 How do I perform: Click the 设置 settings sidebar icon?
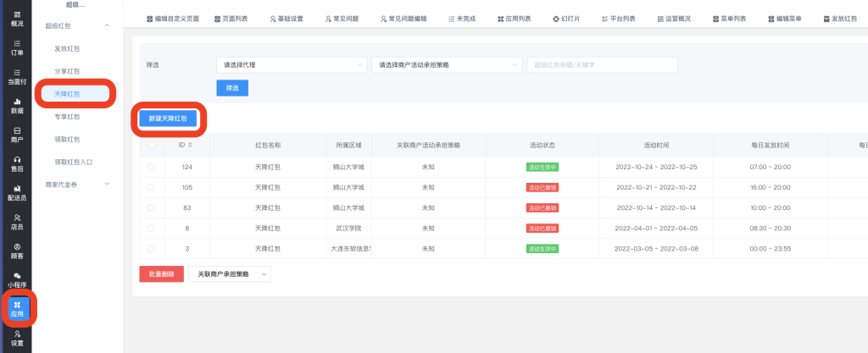(x=17, y=338)
